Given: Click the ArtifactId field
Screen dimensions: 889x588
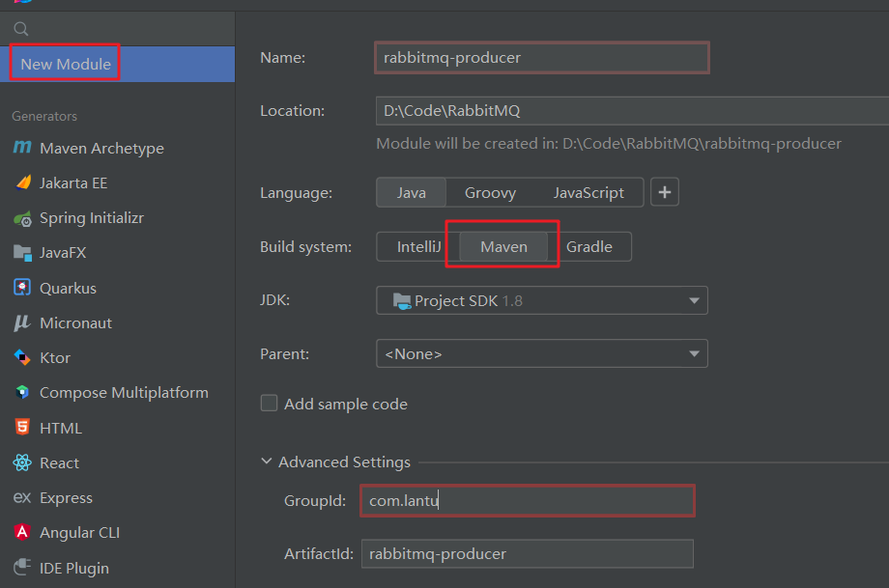Looking at the screenshot, I should 528,553.
